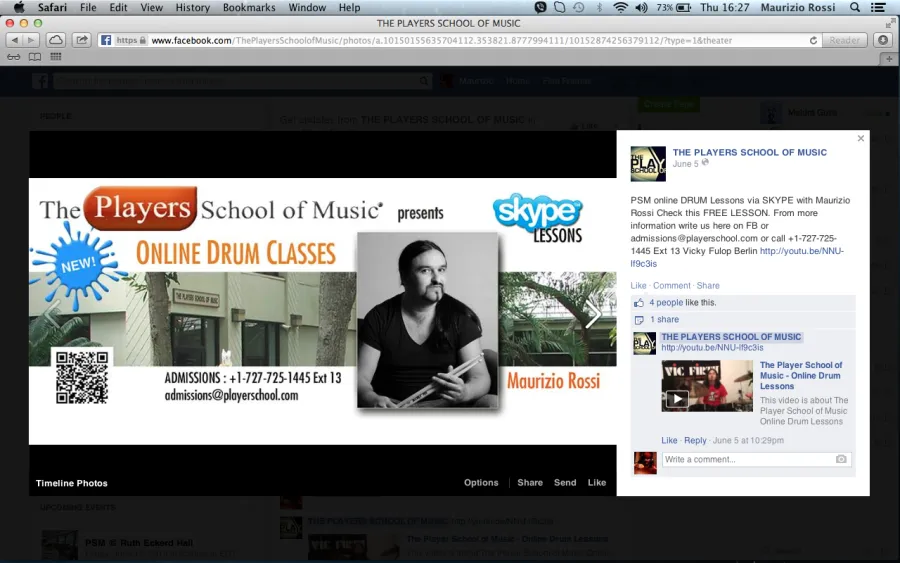Open the History menu

[192, 7]
